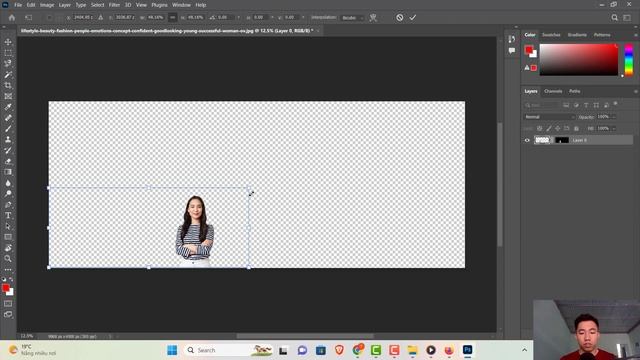Click the Home icon in options bar

[x=12, y=18]
